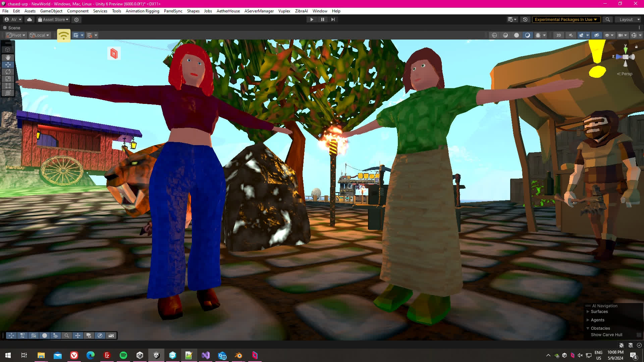This screenshot has width=644, height=362.
Task: Click the cloud services icon
Action: [x=30, y=19]
